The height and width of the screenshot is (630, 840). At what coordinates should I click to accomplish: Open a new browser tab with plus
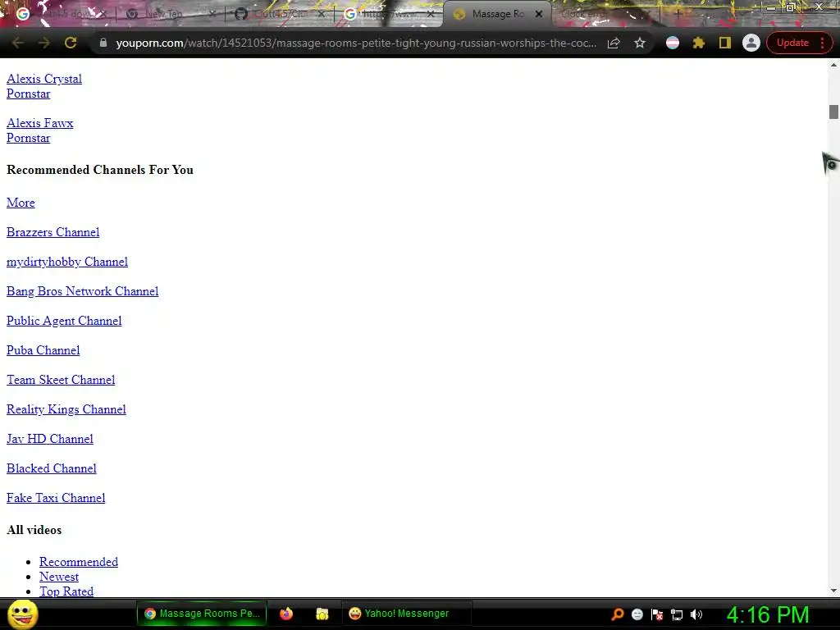(678, 14)
